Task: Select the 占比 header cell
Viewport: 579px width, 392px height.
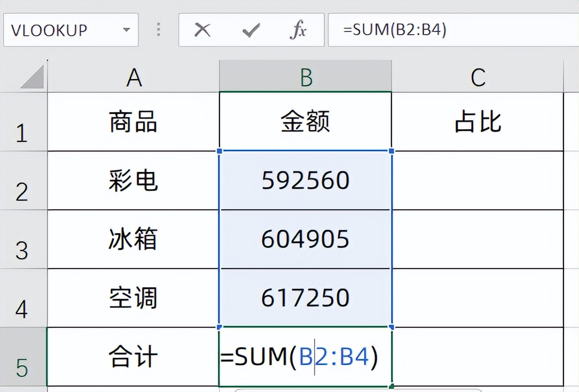Action: 478,122
